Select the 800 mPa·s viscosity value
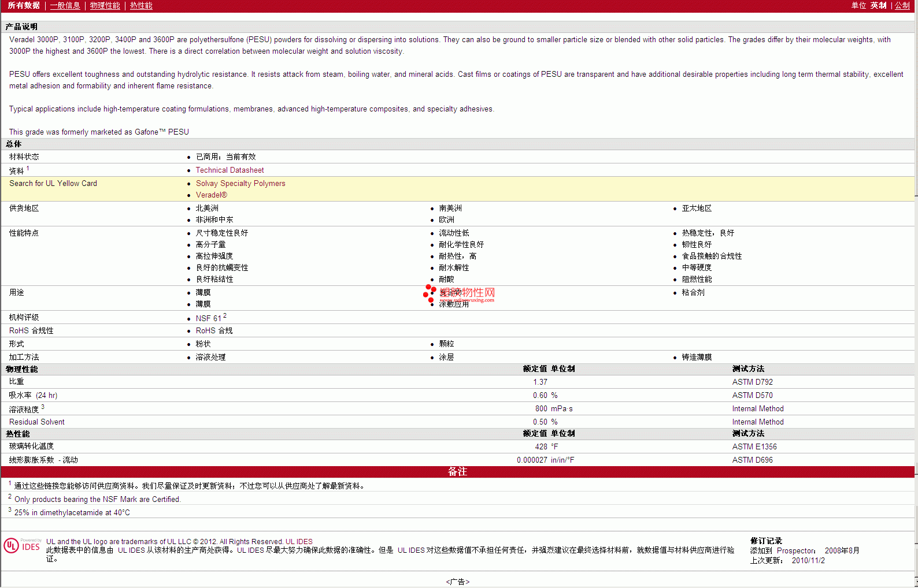This screenshot has height=588, width=918. coord(553,408)
